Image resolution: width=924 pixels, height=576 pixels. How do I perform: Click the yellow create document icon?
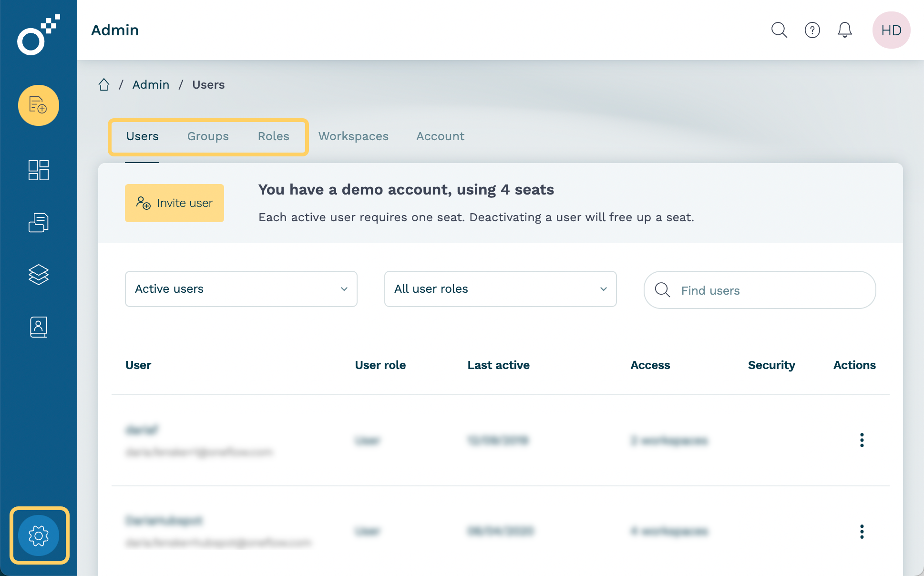point(39,105)
